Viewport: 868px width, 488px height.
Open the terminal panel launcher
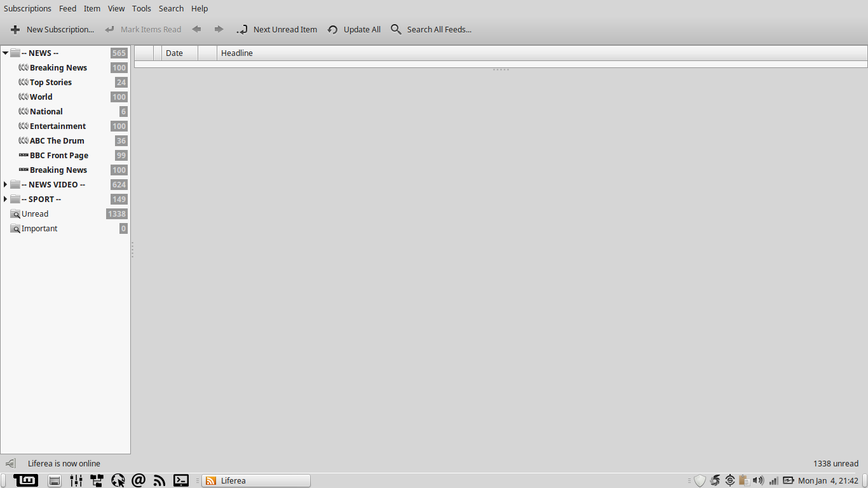coord(181,480)
